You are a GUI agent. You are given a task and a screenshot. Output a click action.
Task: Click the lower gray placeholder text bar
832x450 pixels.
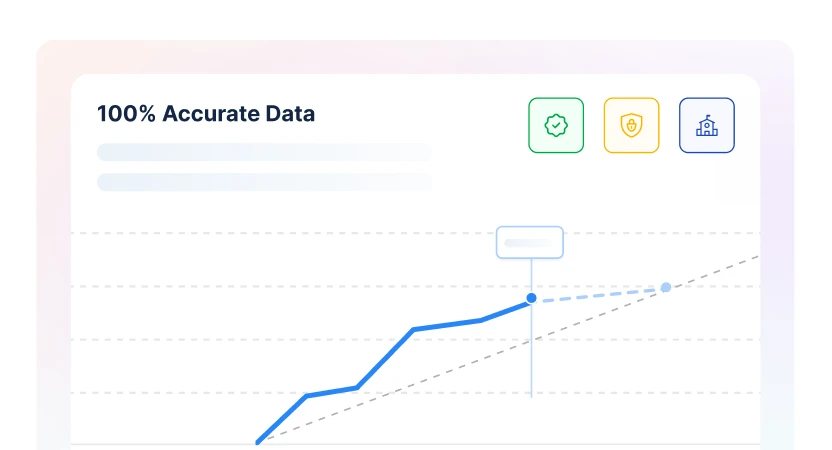pyautogui.click(x=264, y=182)
